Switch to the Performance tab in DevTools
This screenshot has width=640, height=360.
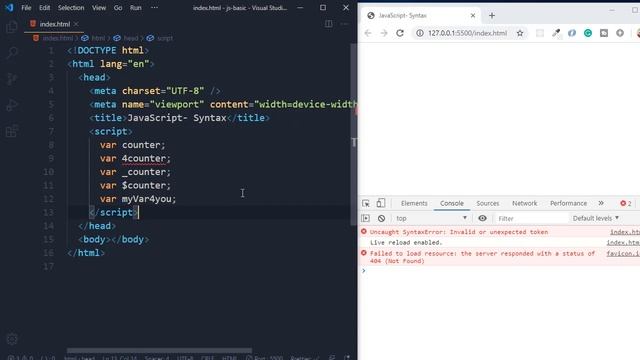coord(568,203)
